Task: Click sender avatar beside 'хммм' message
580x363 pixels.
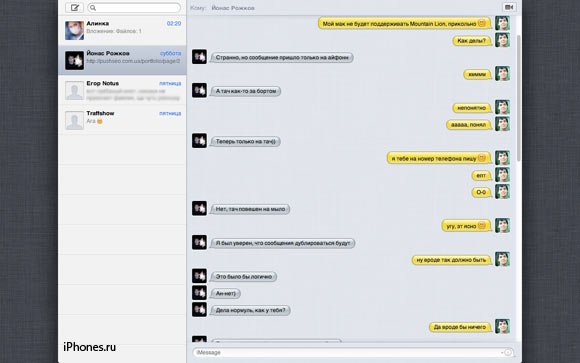Action: [502, 73]
